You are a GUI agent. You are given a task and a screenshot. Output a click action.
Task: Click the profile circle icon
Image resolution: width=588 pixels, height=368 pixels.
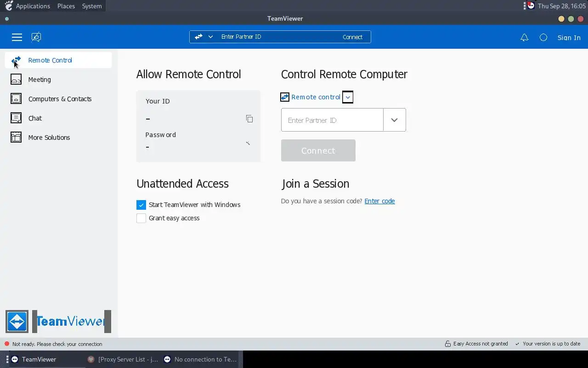tap(543, 38)
